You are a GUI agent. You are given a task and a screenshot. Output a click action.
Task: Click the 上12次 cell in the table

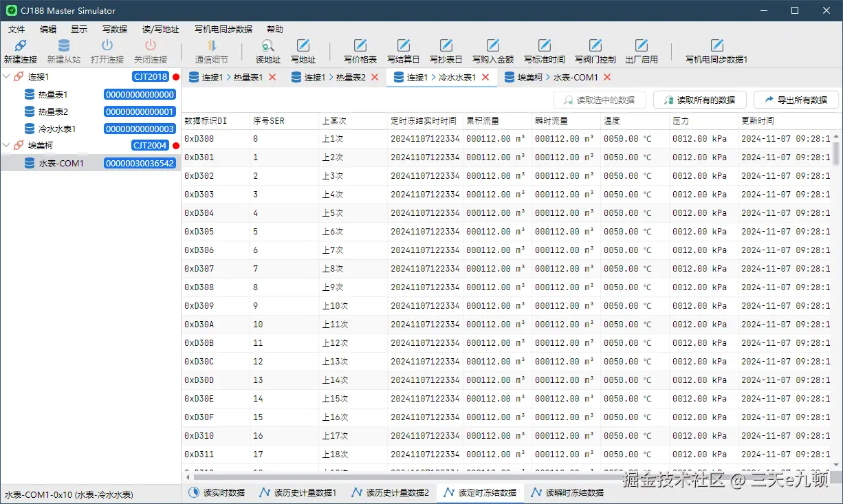click(353, 343)
